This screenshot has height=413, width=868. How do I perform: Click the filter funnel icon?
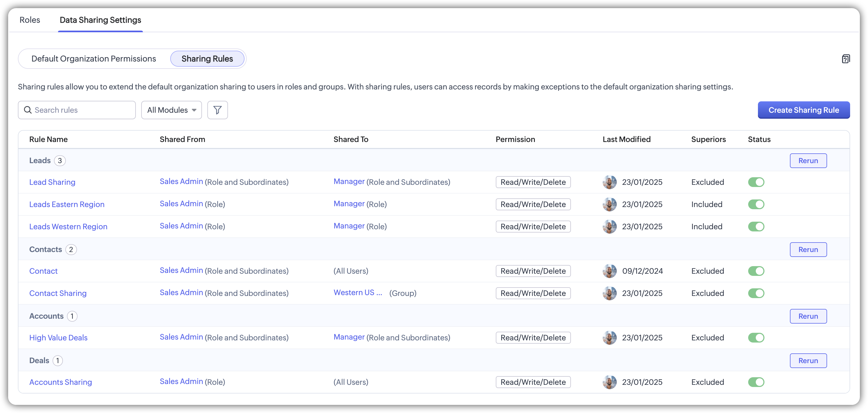click(x=217, y=110)
